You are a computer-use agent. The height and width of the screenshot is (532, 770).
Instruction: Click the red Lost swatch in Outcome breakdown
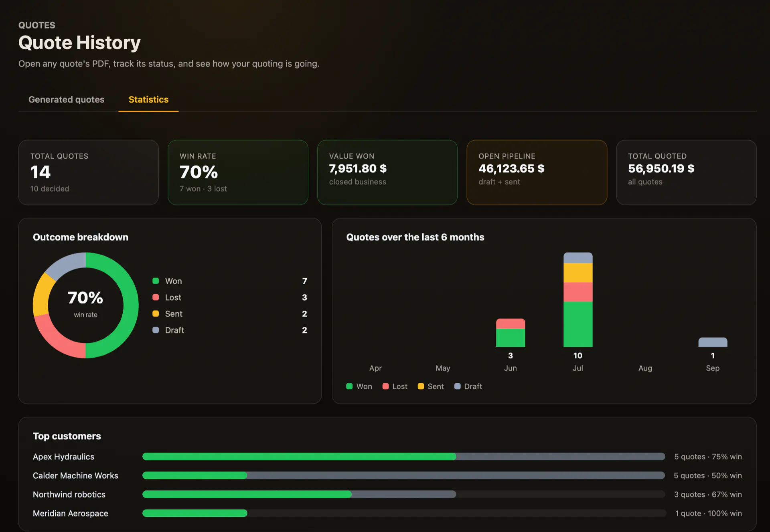point(156,297)
